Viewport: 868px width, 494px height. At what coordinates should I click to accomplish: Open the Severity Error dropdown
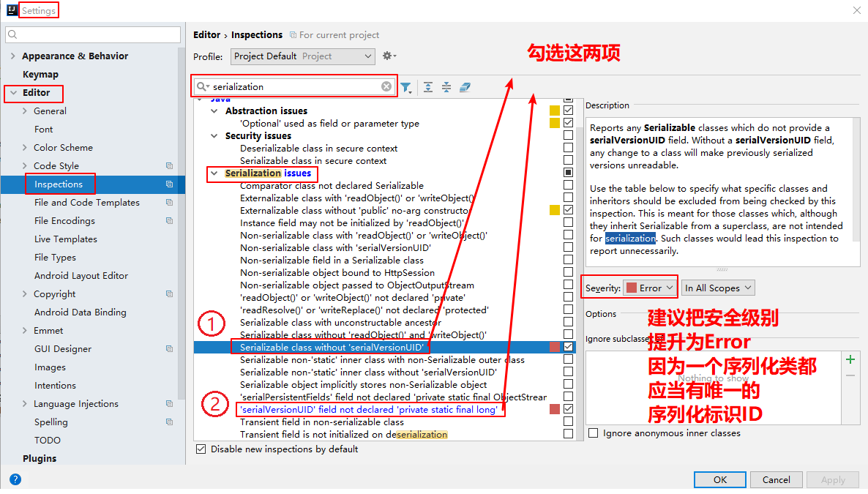[x=649, y=288]
